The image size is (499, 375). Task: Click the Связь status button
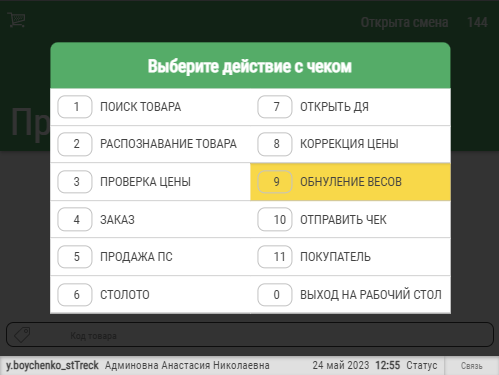(472, 366)
